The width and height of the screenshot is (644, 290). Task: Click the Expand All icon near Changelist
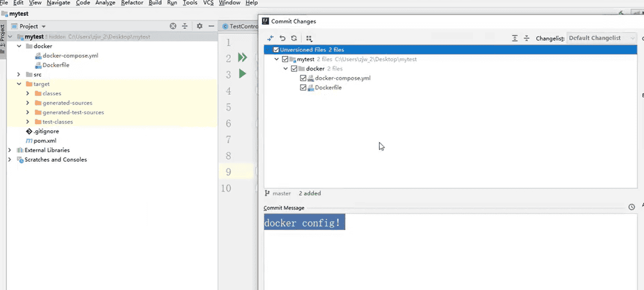point(514,38)
